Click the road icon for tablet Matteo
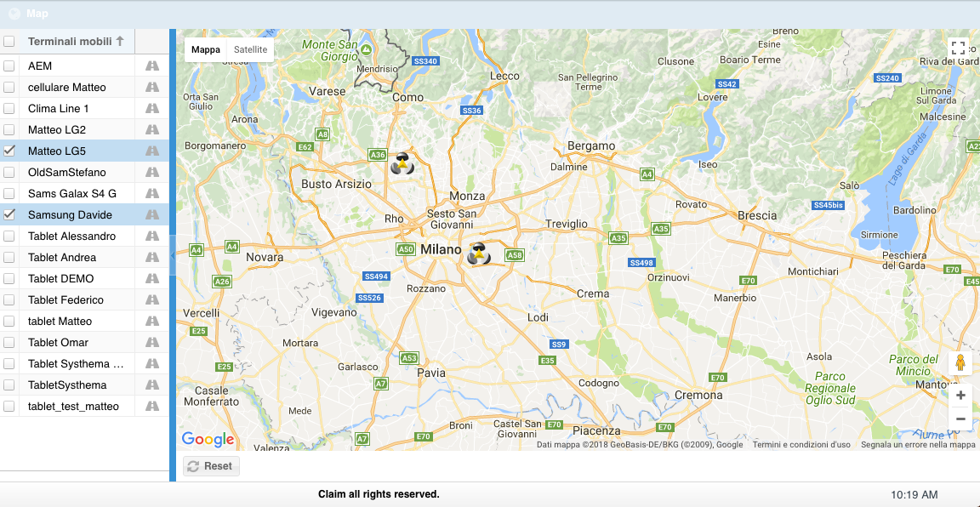Screen dimensions: 980x507 click(152, 321)
